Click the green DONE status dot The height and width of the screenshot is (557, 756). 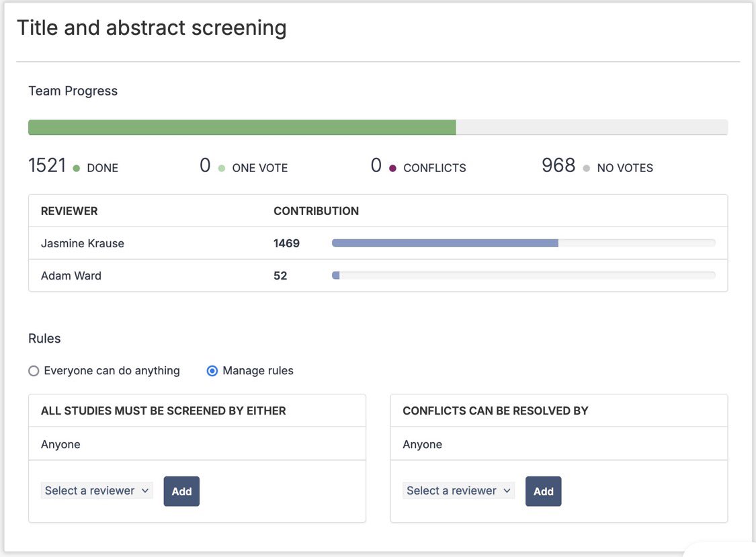pyautogui.click(x=76, y=168)
